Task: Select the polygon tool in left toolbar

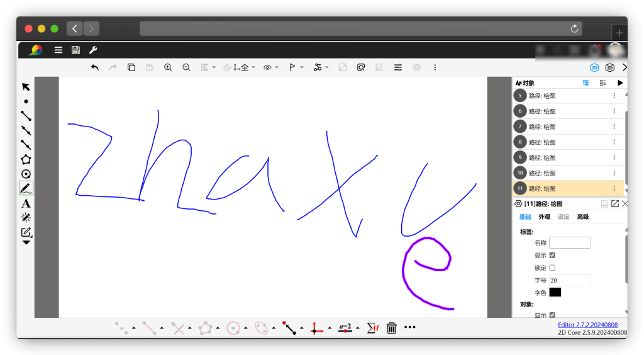Action: 26,159
